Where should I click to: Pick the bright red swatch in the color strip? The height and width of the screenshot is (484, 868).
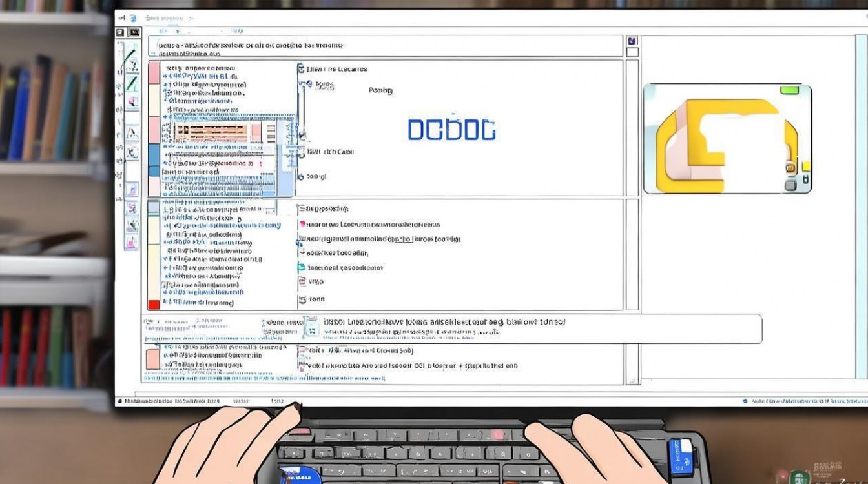coord(154,305)
